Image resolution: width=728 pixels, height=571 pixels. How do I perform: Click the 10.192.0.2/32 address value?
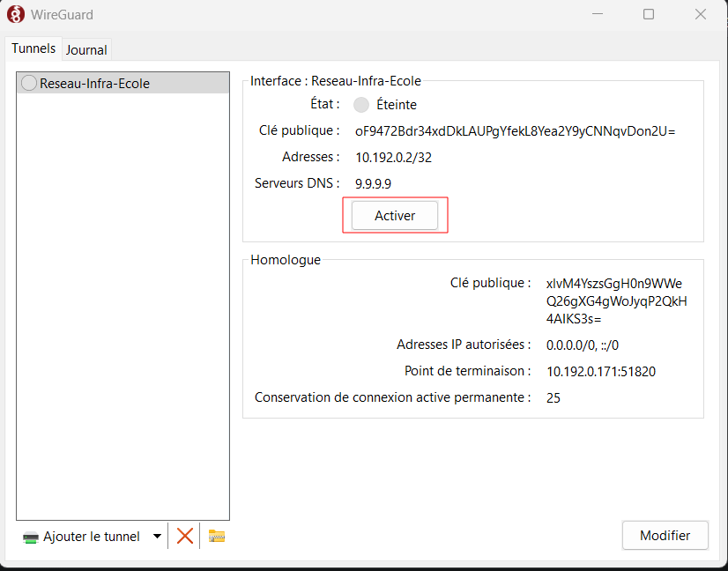[x=393, y=158]
